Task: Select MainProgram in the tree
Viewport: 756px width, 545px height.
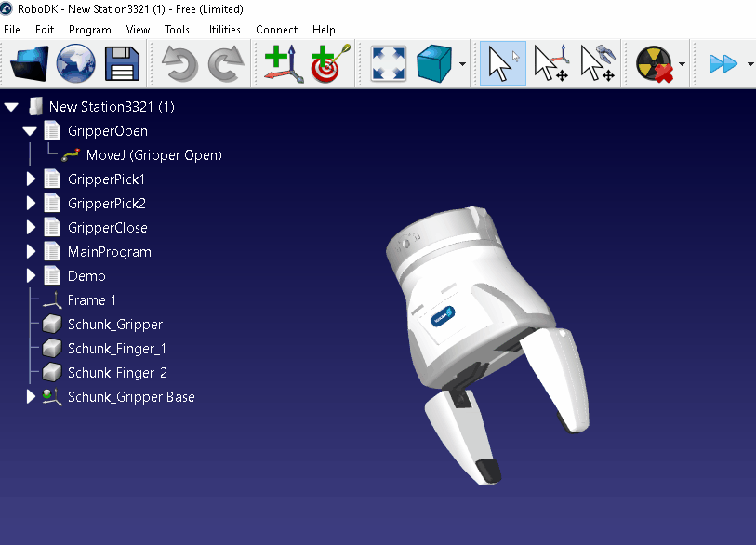Action: [x=110, y=252]
